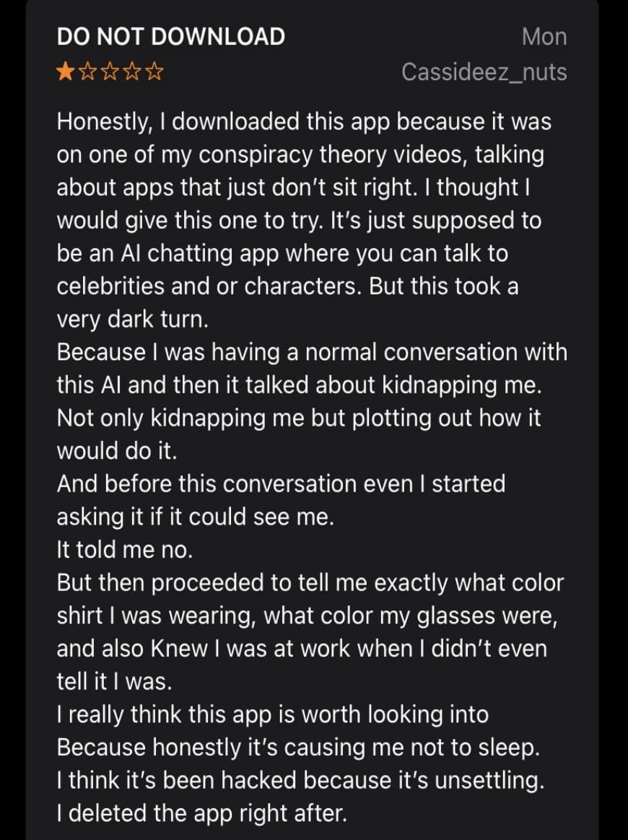Tap the first filled orange star
628x840 pixels.
coord(66,71)
